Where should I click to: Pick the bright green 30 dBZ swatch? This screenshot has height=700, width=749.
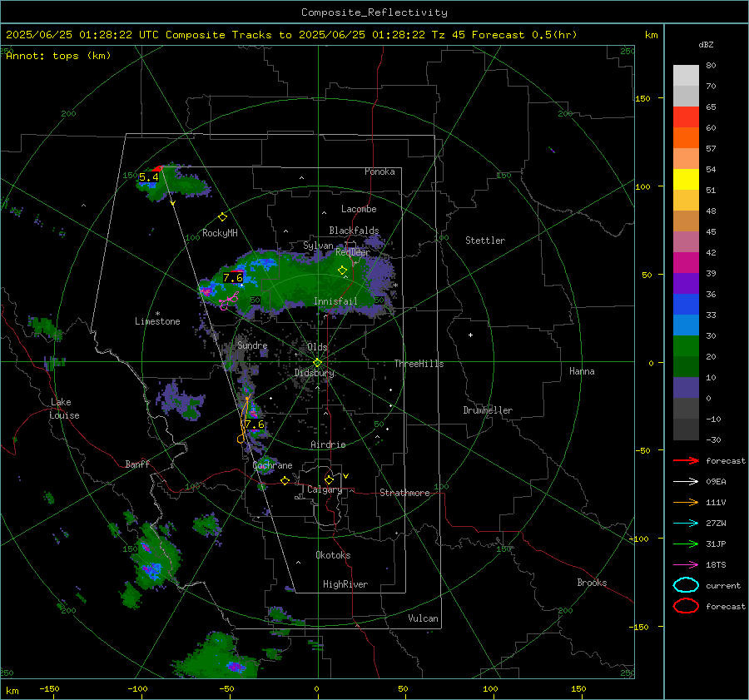pyautogui.click(x=686, y=345)
